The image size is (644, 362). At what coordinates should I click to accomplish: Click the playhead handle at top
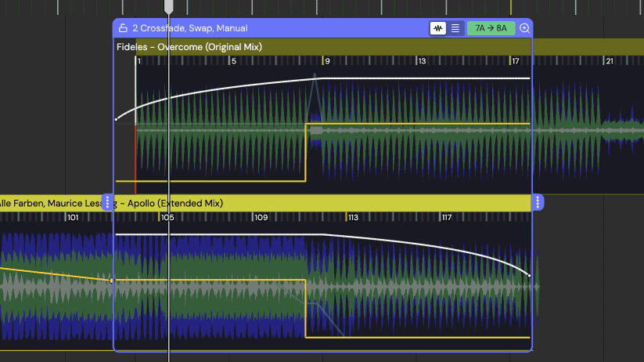pos(168,6)
